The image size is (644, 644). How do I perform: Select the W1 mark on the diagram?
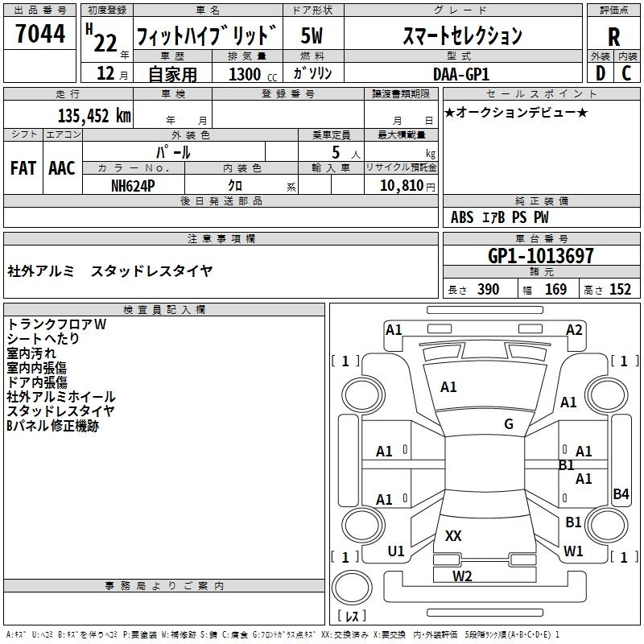point(573,551)
